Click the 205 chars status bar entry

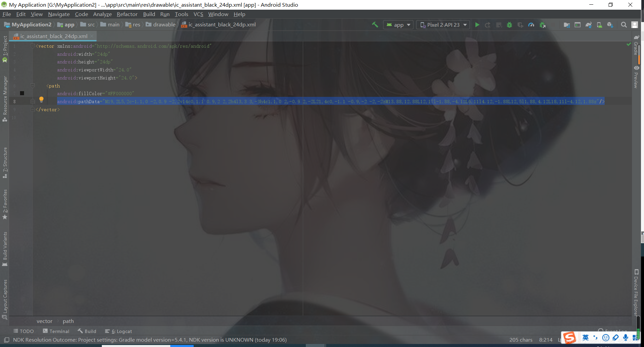521,340
